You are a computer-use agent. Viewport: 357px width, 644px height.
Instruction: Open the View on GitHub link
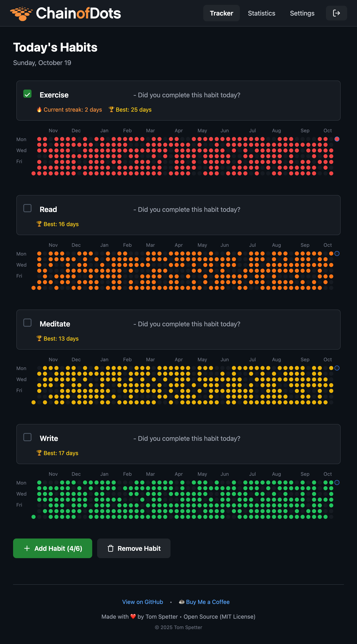tap(142, 602)
